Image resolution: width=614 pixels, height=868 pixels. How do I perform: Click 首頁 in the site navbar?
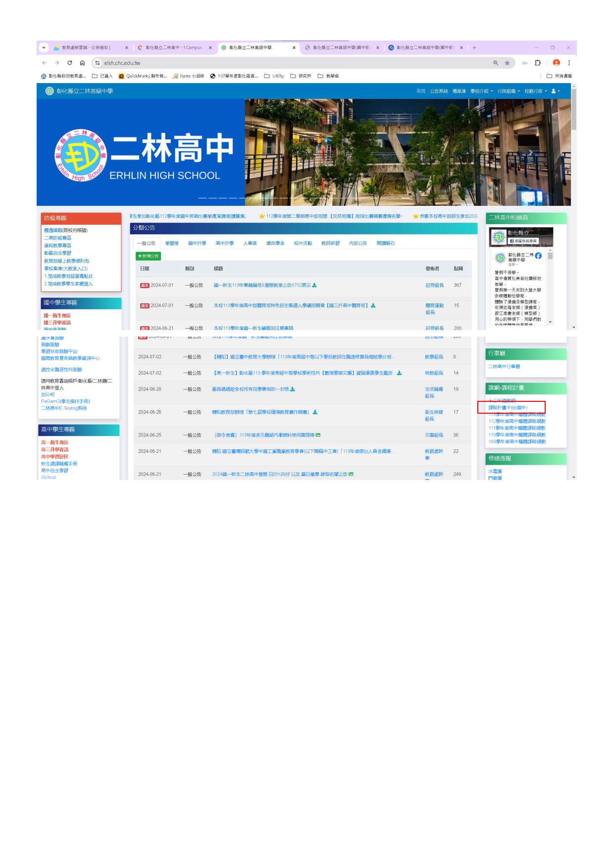click(421, 91)
